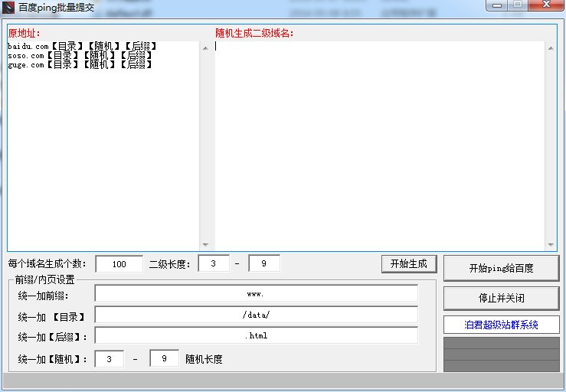Select the 统一加【后缀】 field containing .html
The width and height of the screenshot is (566, 392).
click(x=257, y=335)
